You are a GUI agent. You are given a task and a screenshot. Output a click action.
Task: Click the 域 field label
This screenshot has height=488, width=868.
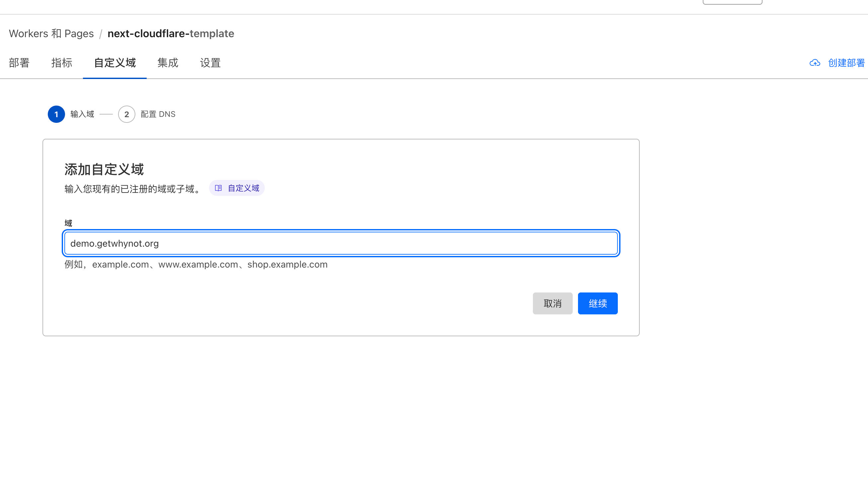pyautogui.click(x=68, y=223)
